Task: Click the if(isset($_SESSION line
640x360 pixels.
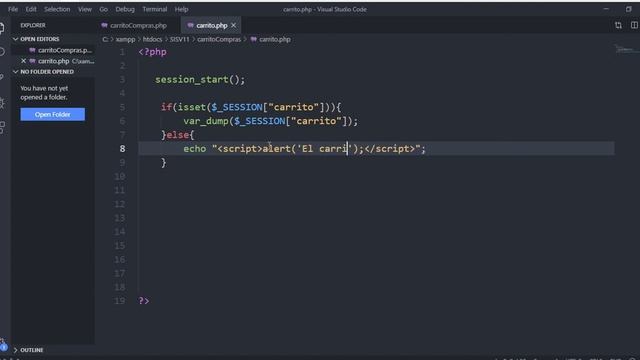Action: (x=251, y=107)
